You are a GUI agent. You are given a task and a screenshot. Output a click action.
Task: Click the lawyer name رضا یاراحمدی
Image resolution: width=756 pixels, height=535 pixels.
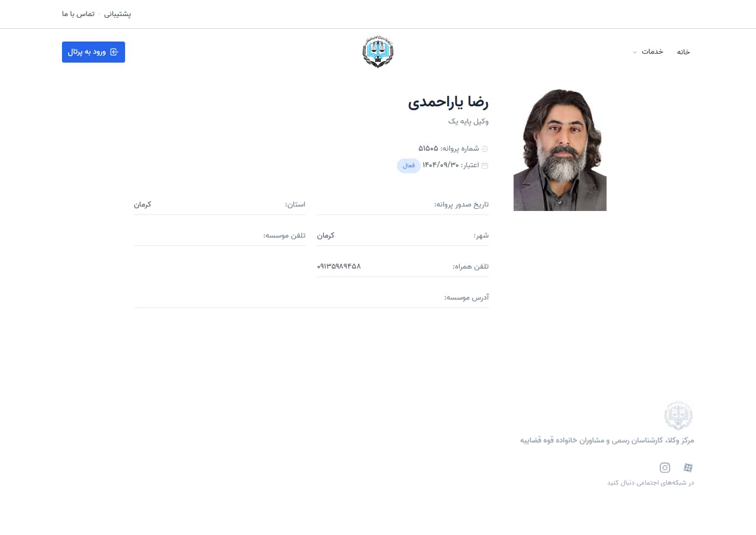[448, 102]
